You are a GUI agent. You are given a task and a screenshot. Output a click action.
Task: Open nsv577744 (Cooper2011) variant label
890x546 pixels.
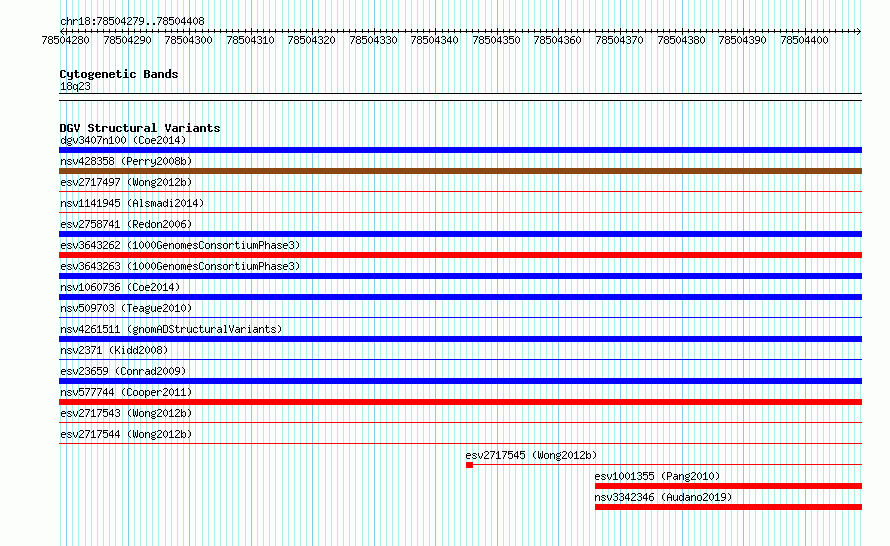[x=126, y=392]
